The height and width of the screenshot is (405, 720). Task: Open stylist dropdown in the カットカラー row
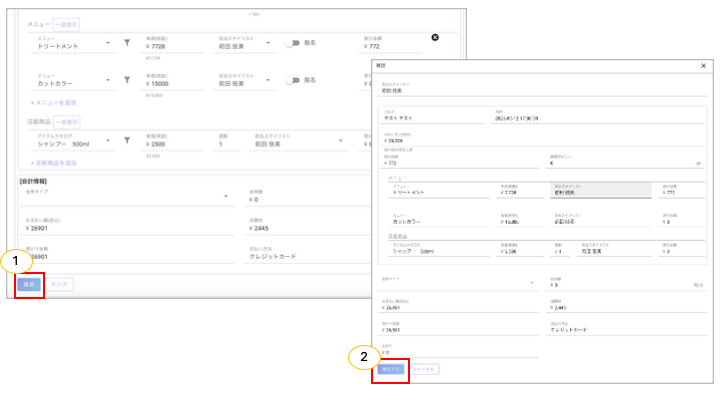pyautogui.click(x=268, y=80)
